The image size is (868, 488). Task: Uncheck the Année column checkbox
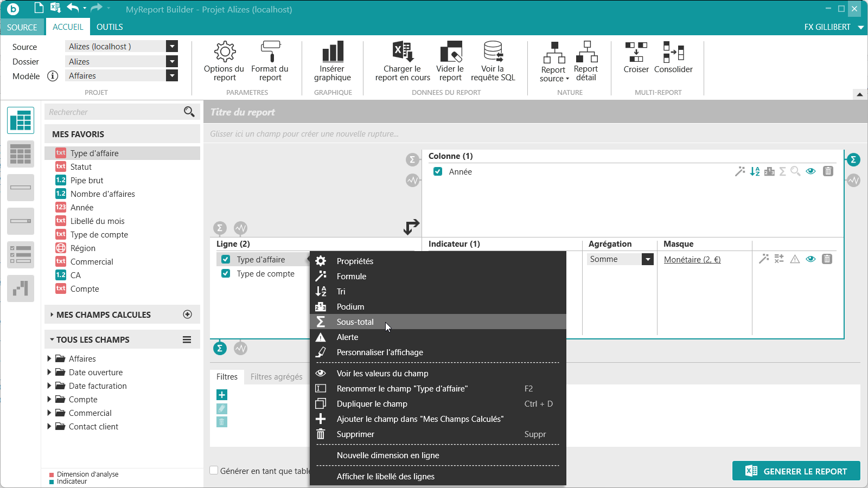438,172
